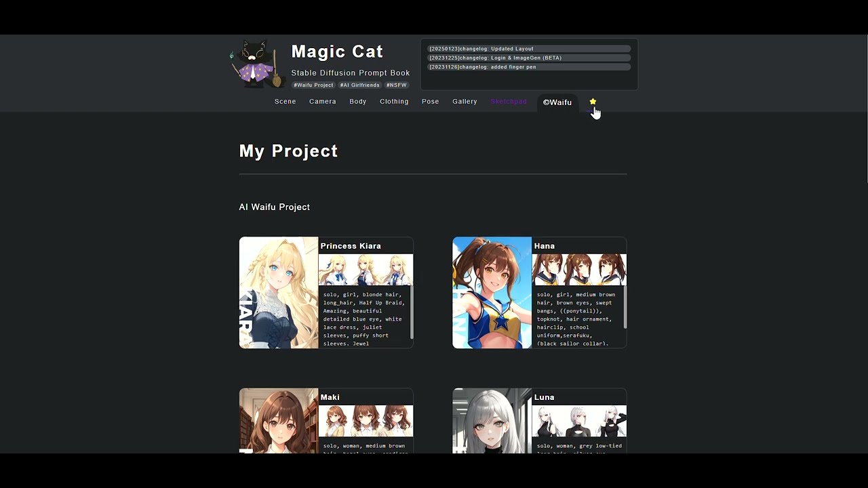Click the Maki card title
The height and width of the screenshot is (488, 868).
click(x=330, y=397)
